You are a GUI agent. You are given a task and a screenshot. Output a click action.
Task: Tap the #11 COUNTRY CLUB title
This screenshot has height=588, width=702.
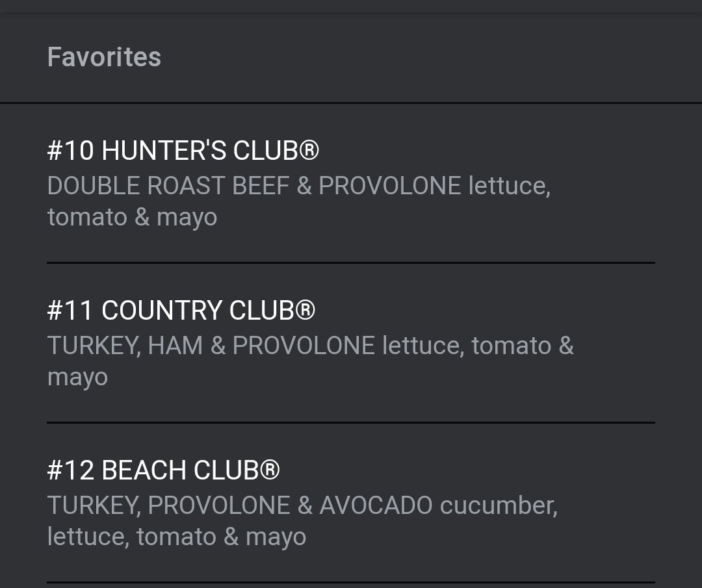click(181, 310)
